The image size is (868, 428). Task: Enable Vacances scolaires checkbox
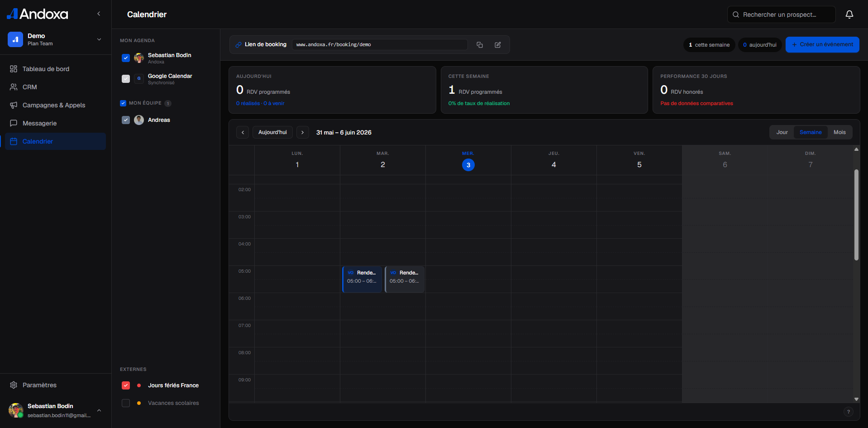pyautogui.click(x=126, y=403)
